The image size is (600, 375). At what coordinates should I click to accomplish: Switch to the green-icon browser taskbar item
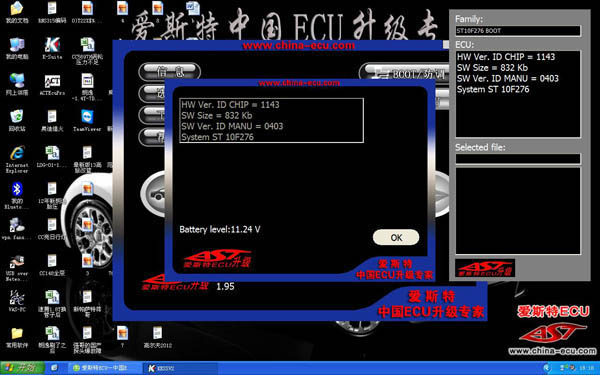pos(105,368)
